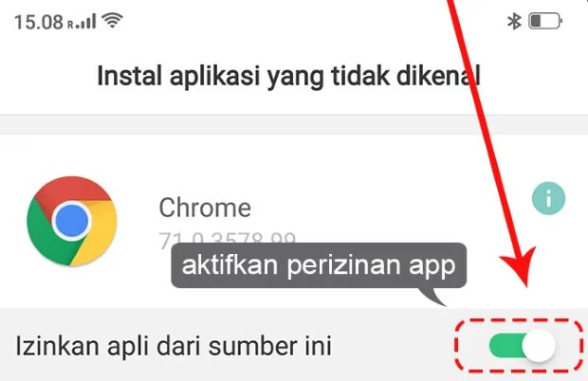Select the Chrome app name

(205, 208)
